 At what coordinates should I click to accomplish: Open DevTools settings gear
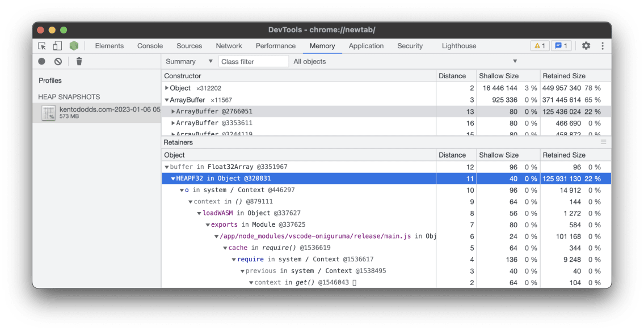coord(586,46)
